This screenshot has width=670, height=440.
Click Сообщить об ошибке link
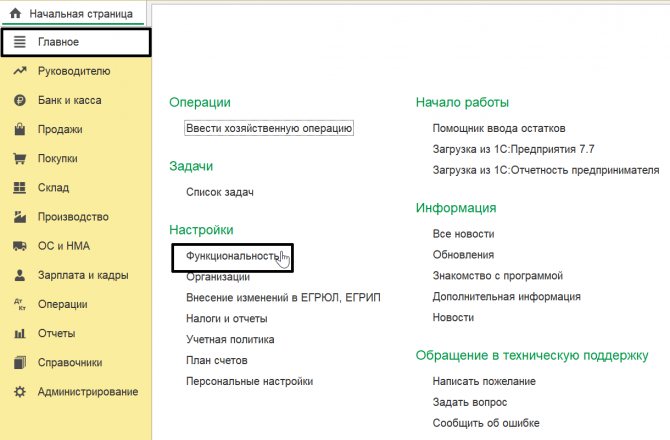[486, 423]
